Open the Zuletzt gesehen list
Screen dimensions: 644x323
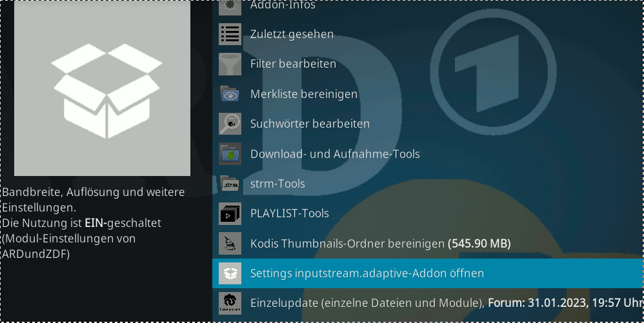[x=428, y=34]
